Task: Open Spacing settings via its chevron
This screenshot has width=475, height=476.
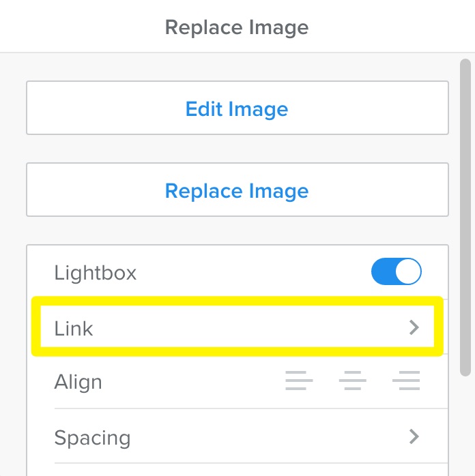Action: [414, 436]
